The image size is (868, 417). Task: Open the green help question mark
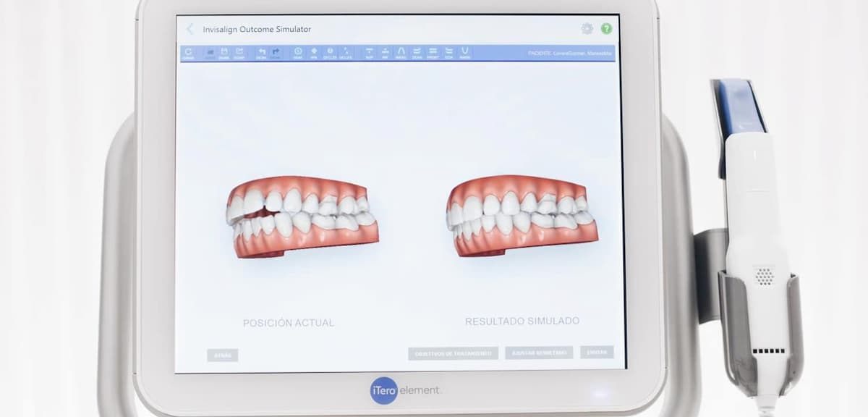click(606, 29)
